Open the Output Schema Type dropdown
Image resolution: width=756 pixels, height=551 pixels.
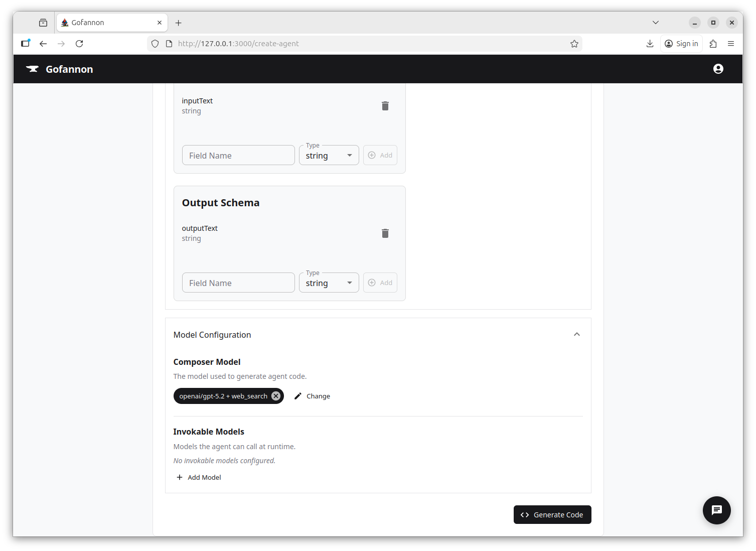click(x=329, y=283)
